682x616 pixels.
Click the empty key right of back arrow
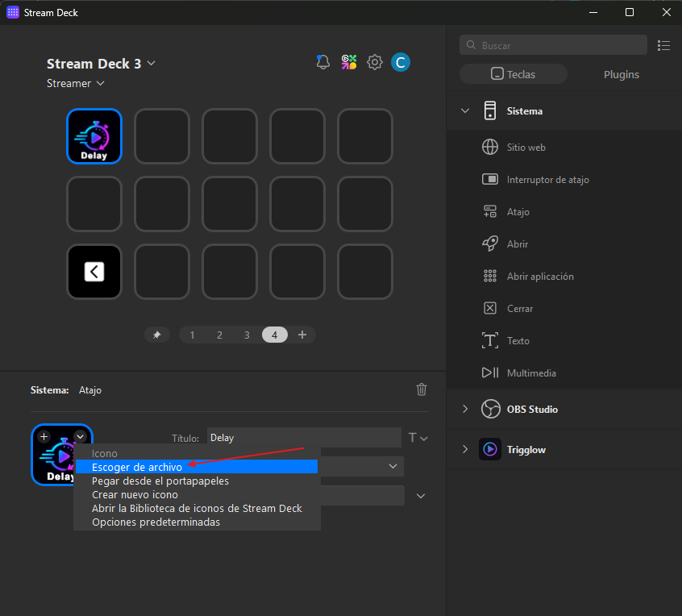pos(162,272)
